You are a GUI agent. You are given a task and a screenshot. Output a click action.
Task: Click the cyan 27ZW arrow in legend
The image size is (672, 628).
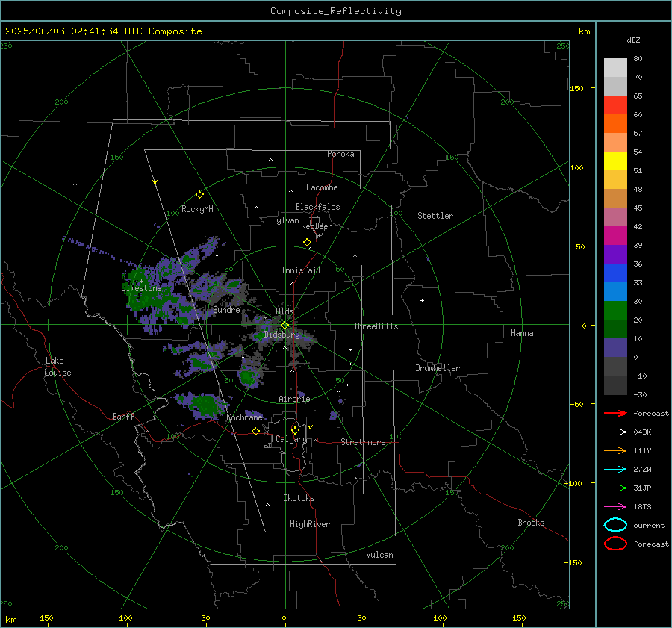[x=615, y=470]
